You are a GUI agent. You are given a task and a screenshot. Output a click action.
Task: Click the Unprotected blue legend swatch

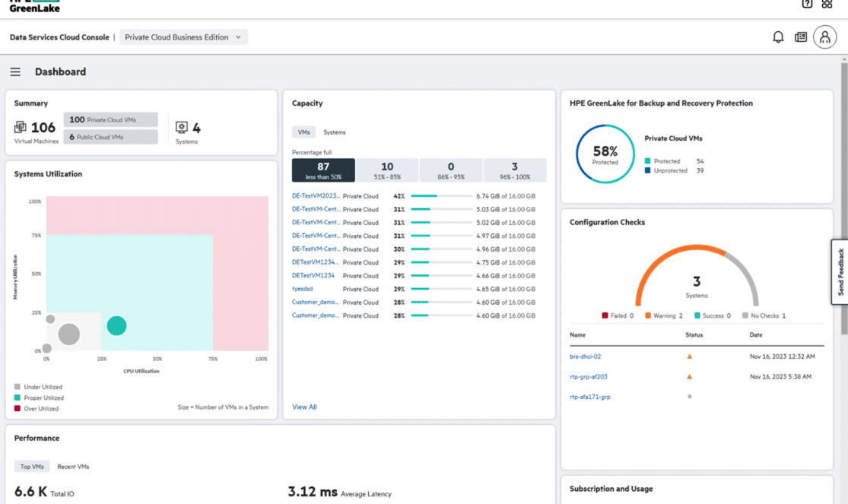(x=647, y=170)
